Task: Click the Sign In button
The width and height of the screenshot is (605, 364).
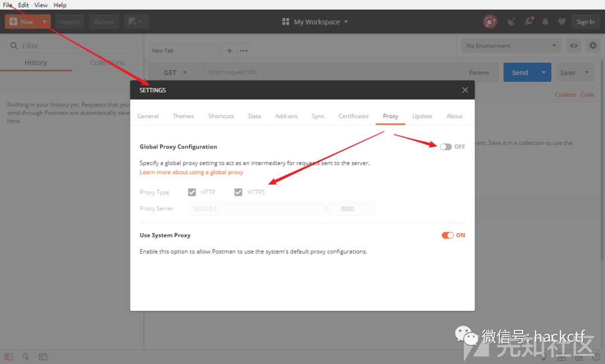Action: click(585, 22)
